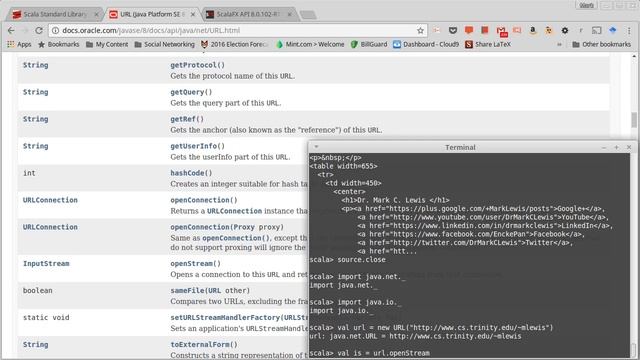Click String type in the getProtocol() row
Viewport: 640px width, 360px height.
click(36, 65)
